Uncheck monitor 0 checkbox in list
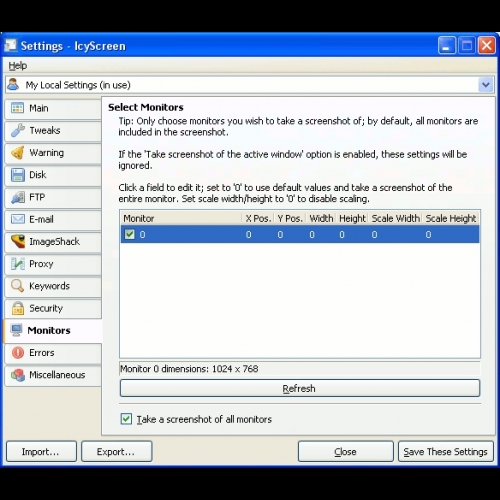 pyautogui.click(x=129, y=234)
